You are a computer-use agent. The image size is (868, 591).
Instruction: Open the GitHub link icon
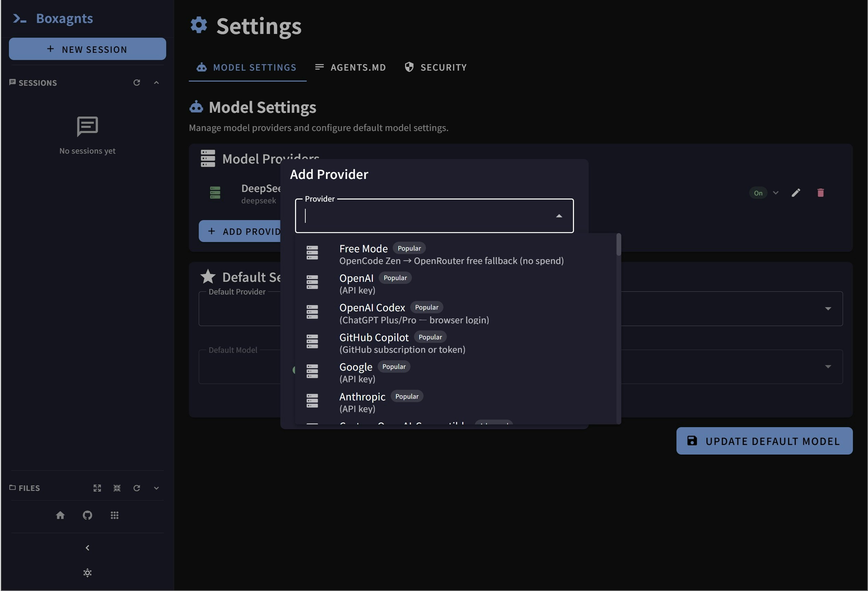coord(87,515)
